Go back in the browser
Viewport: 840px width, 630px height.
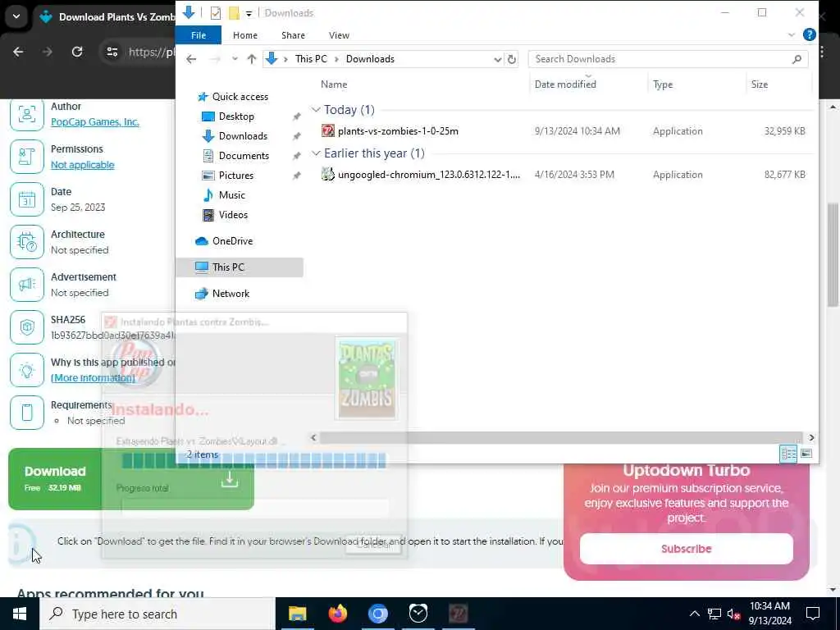(18, 52)
